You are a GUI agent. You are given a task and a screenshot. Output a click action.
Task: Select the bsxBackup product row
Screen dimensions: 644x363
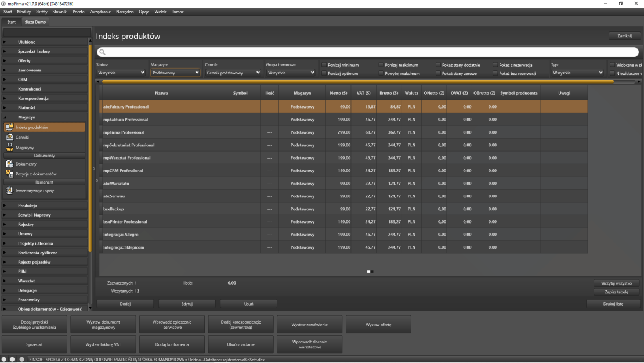343,209
